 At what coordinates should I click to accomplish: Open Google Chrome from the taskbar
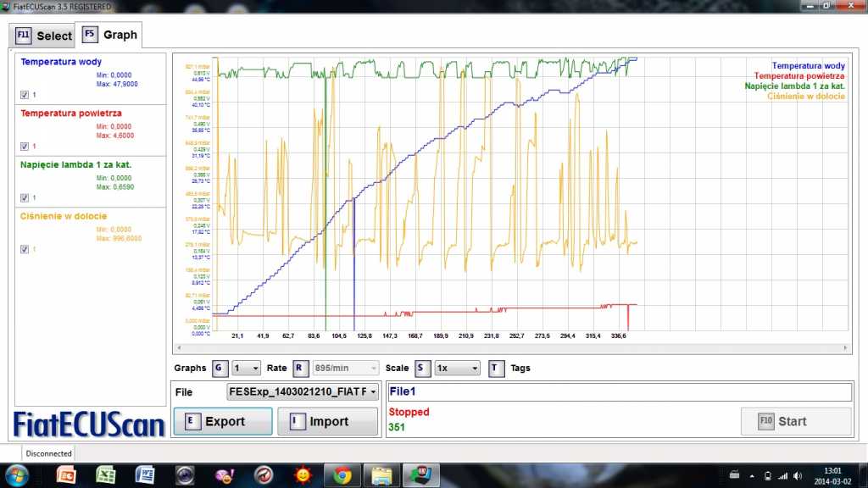pyautogui.click(x=342, y=475)
